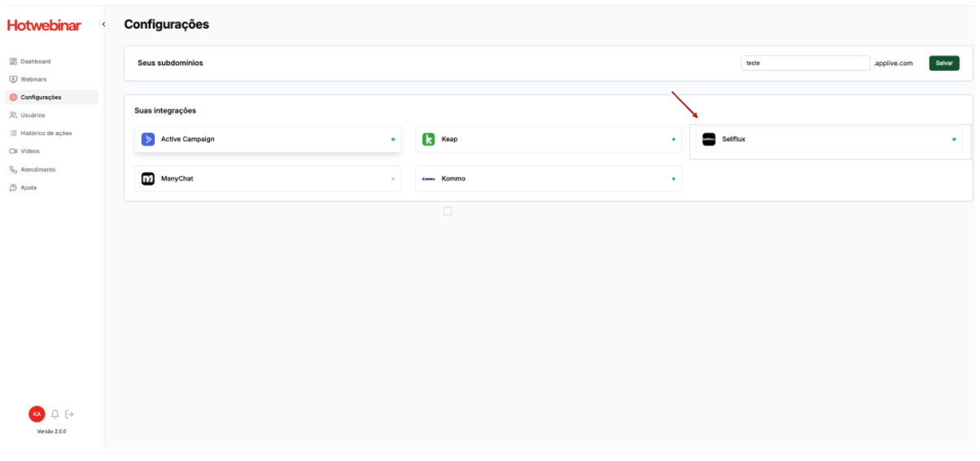Open Usuários in the sidebar

33,115
